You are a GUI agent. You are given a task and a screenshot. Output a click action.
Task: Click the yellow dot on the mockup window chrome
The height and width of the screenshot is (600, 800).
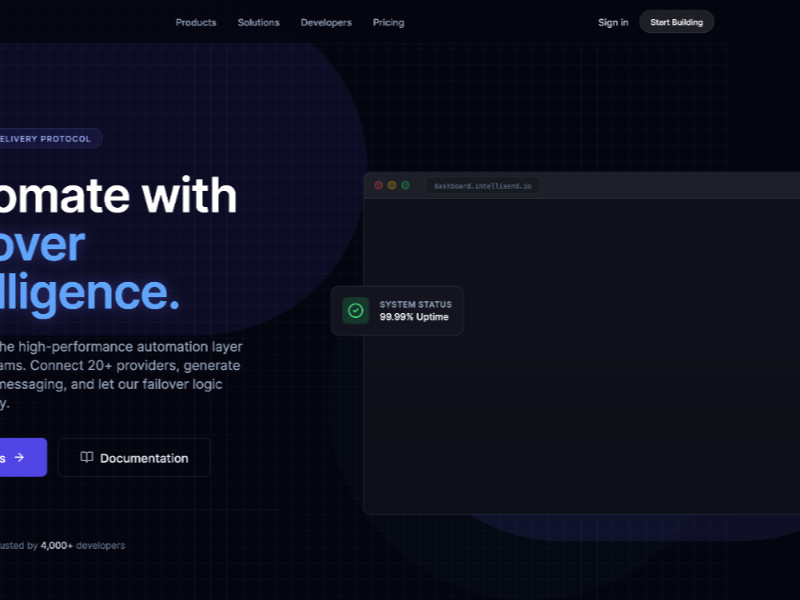pyautogui.click(x=391, y=185)
